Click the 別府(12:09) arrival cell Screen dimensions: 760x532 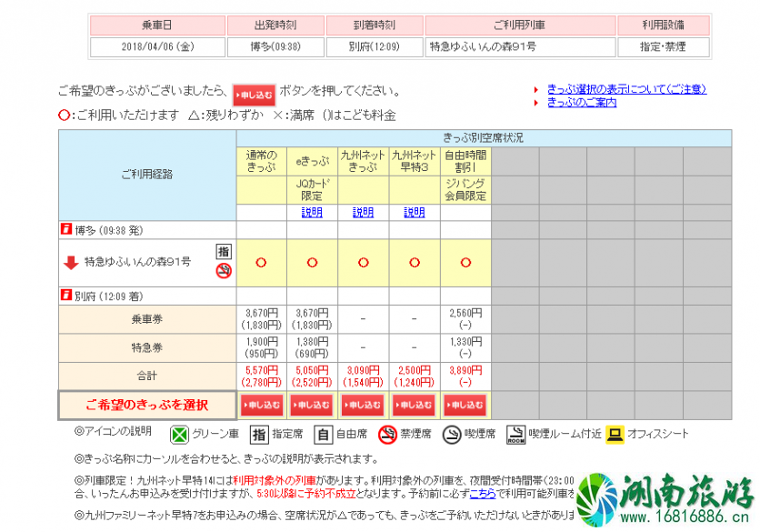coord(375,47)
